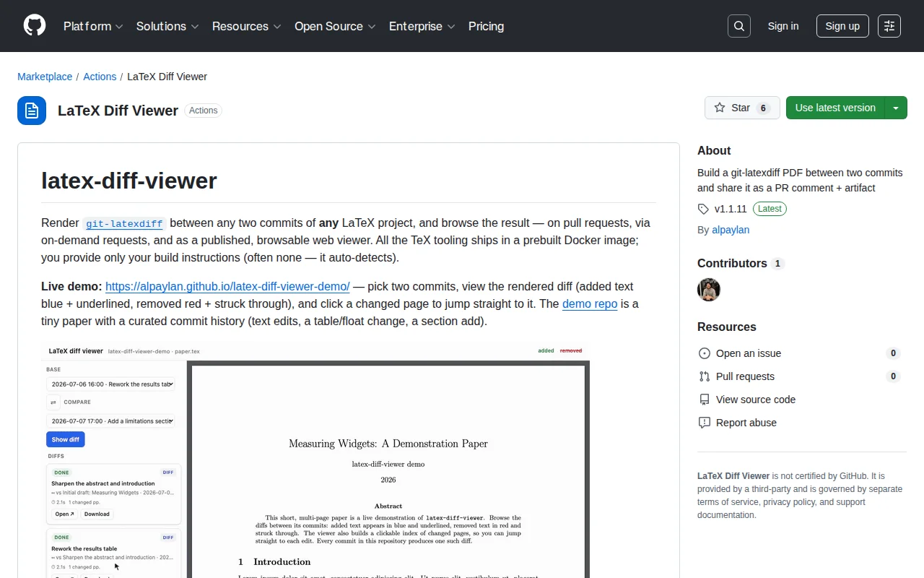Open the alpaylan author link
The image size is (924, 578).
[x=731, y=230]
